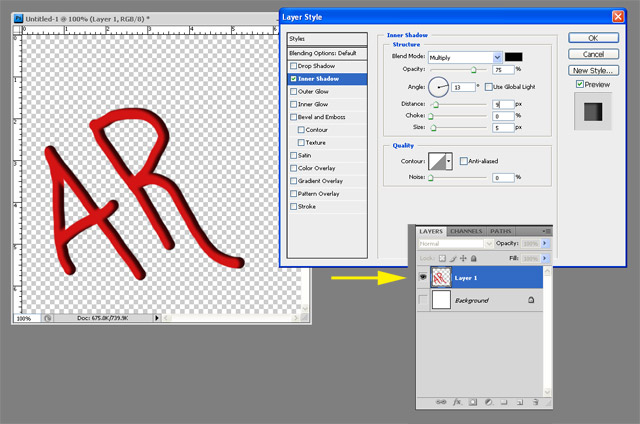640x424 pixels.
Task: Click the Size slider handle
Action: [433, 128]
